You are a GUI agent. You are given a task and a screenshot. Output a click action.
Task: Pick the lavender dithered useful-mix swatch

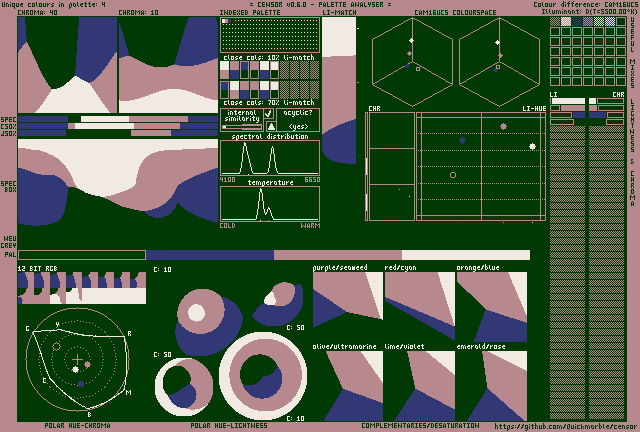click(610, 21)
